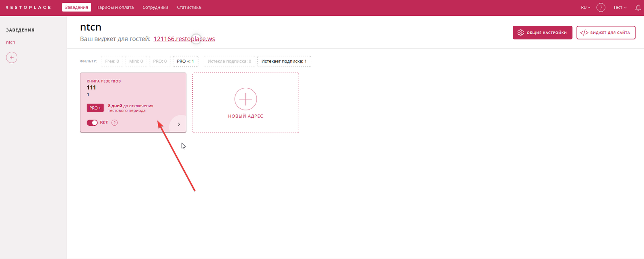The height and width of the screenshot is (259, 644).
Task: Click the RESTOPLACE logo
Action: [28, 8]
